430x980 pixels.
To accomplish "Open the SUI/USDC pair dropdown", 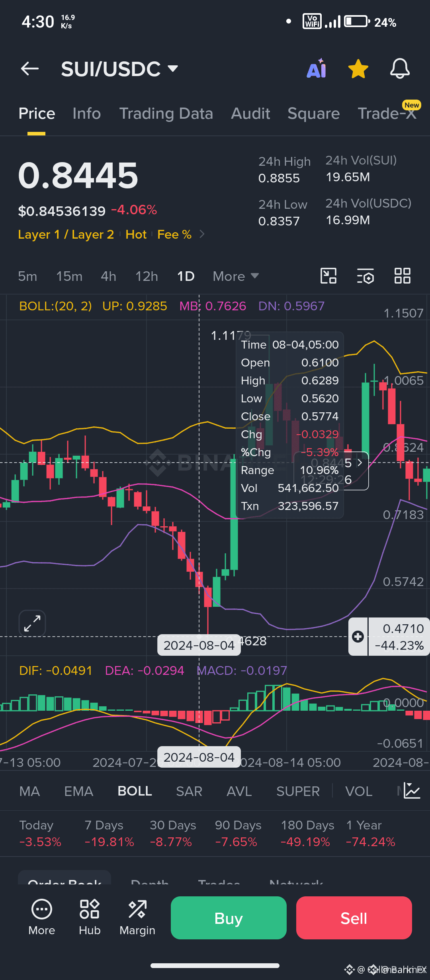I will coord(119,69).
